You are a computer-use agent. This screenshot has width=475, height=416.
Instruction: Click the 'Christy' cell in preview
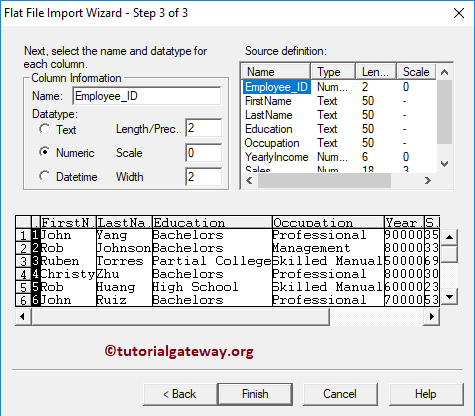tap(68, 274)
